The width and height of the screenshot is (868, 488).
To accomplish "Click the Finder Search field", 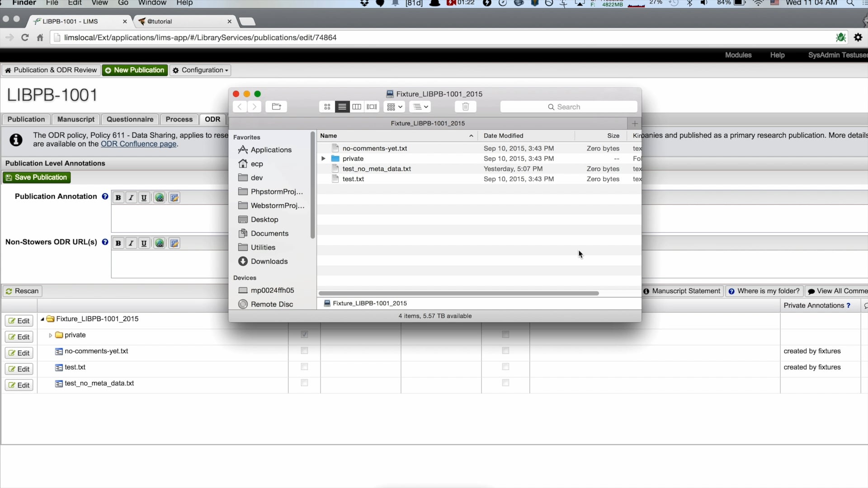I will pyautogui.click(x=569, y=107).
